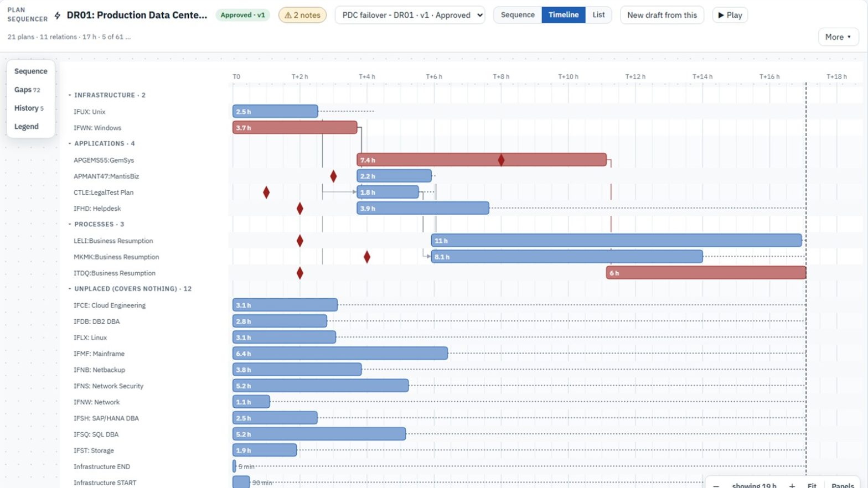The height and width of the screenshot is (488, 868).
Task: Select the 6.4 h Mainframe bar
Action: tap(340, 353)
